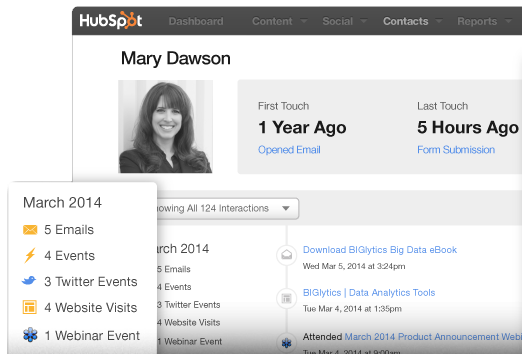528x361 pixels.
Task: Click the webinar timeline marker icon
Action: click(x=287, y=343)
